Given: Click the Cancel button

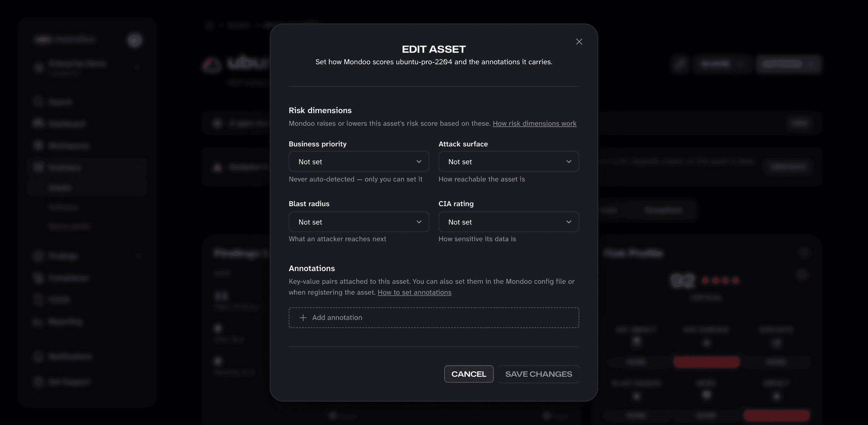Looking at the screenshot, I should [x=469, y=374].
